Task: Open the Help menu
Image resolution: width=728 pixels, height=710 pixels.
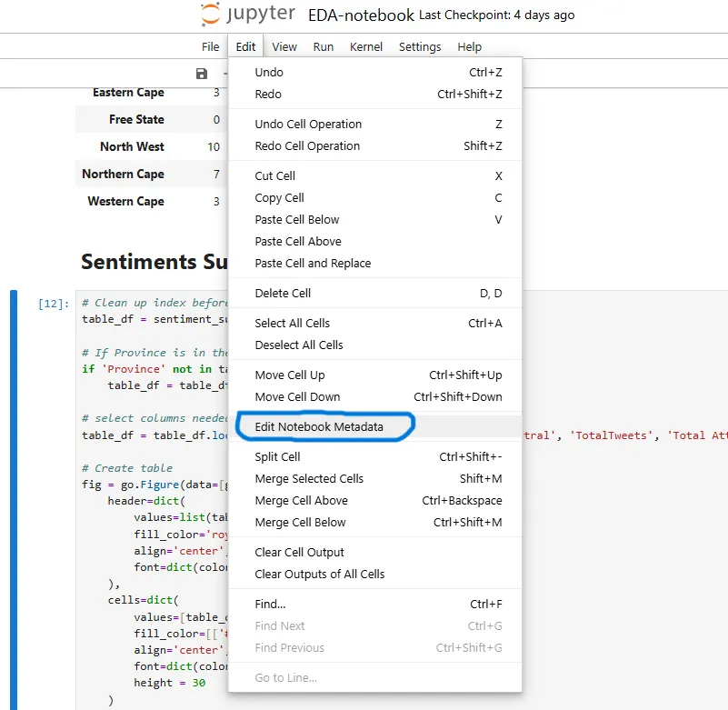Action: 469,47
